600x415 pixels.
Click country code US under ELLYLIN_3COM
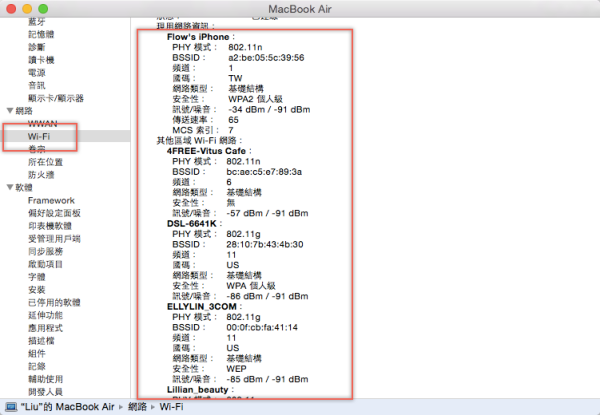tap(233, 348)
